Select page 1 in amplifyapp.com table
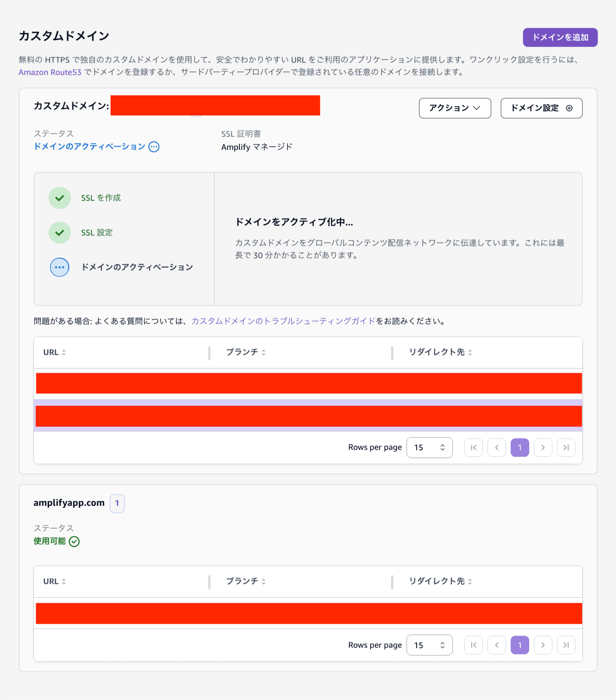This screenshot has height=700, width=616. pyautogui.click(x=520, y=645)
